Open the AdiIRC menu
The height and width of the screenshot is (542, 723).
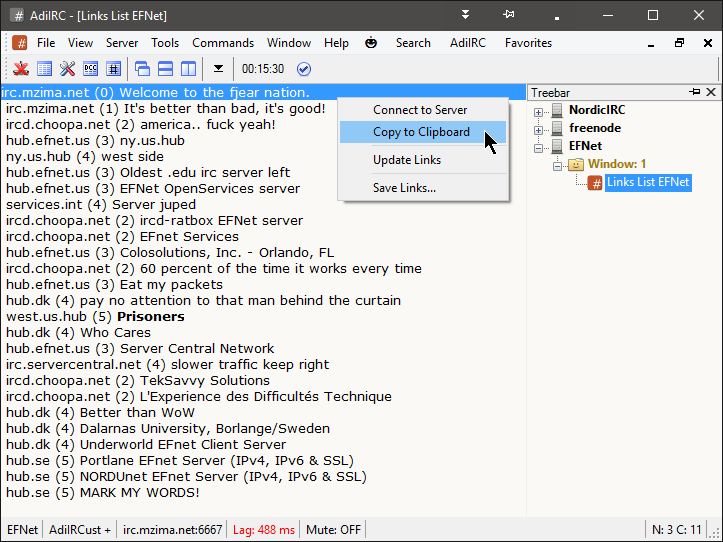(468, 43)
